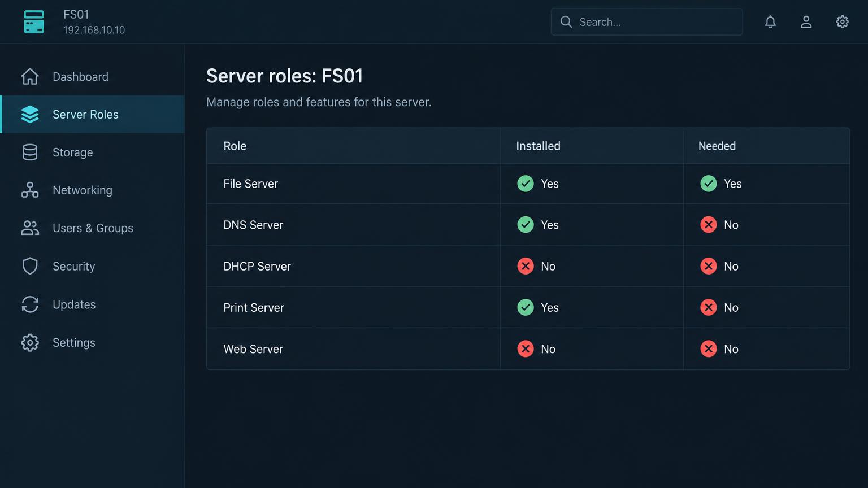Click the Storage database icon
The width and height of the screenshot is (868, 488).
pyautogui.click(x=30, y=152)
